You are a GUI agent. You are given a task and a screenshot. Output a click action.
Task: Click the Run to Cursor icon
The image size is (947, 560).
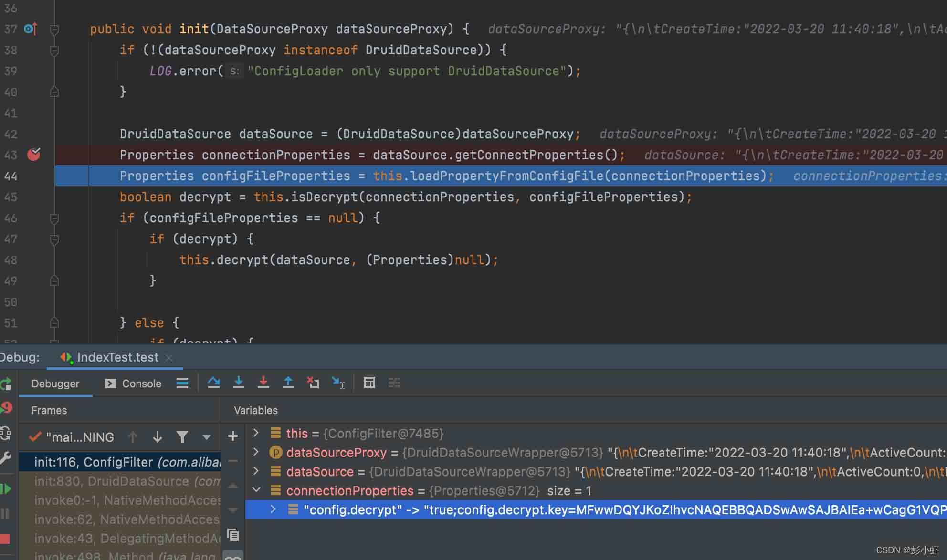[x=338, y=383]
